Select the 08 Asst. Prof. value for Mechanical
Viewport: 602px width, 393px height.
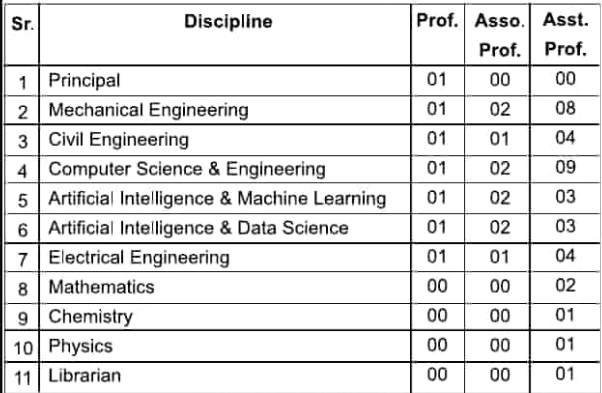(x=565, y=109)
